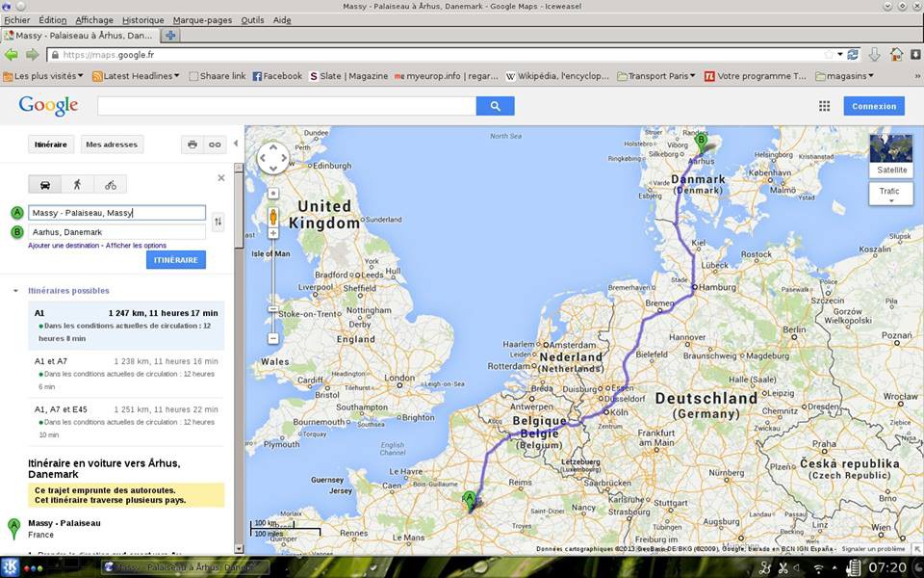The height and width of the screenshot is (578, 924).
Task: Click the browser URL address bar
Action: [442, 55]
